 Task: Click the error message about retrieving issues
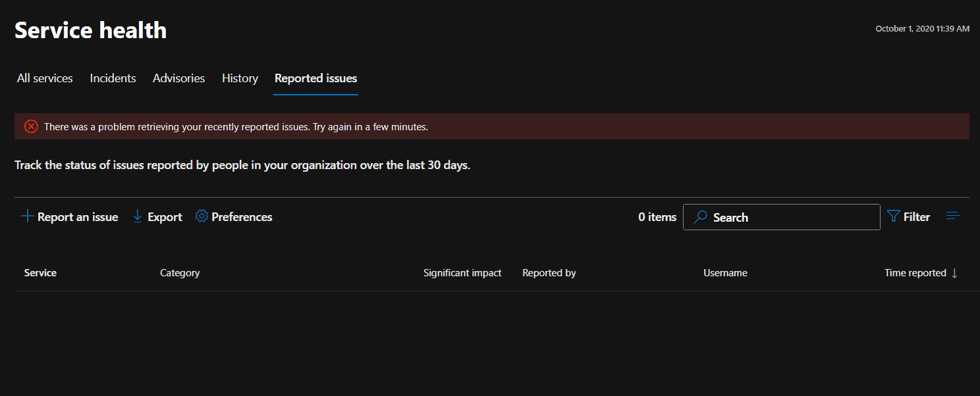[236, 126]
